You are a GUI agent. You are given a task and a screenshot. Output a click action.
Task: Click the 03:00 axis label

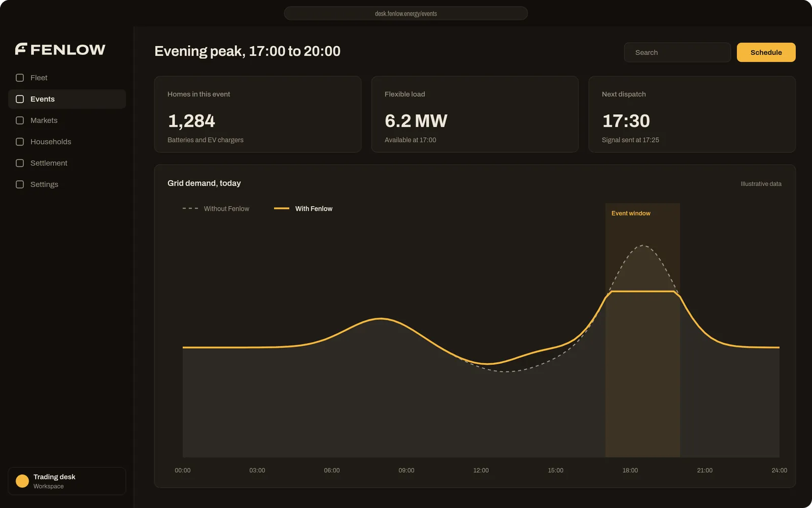(257, 470)
